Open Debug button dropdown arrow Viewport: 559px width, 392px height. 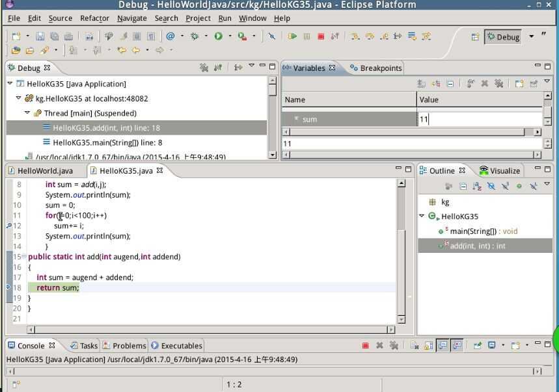206,36
